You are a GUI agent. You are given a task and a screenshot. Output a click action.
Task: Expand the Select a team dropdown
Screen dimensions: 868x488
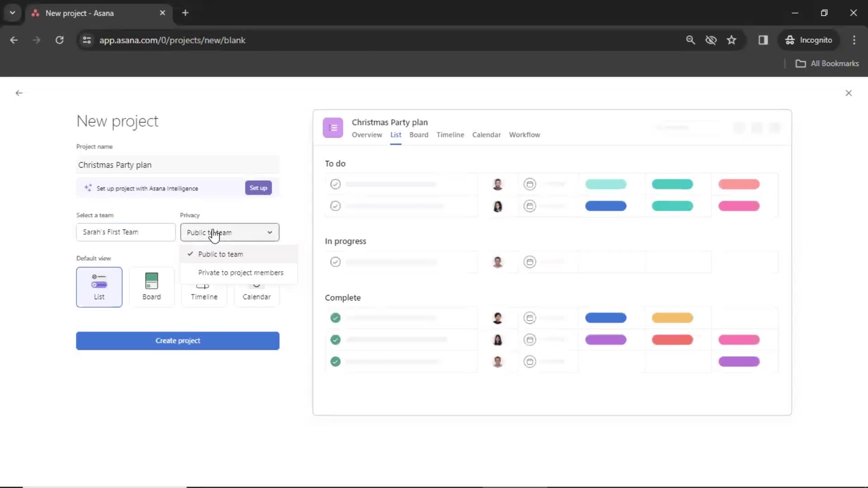(126, 232)
